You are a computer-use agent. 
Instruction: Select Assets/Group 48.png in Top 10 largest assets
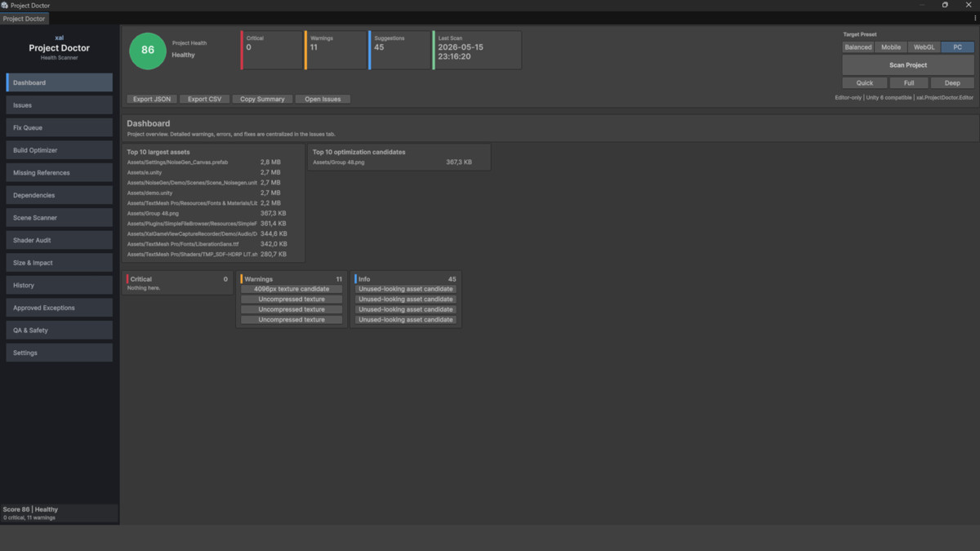pos(214,213)
